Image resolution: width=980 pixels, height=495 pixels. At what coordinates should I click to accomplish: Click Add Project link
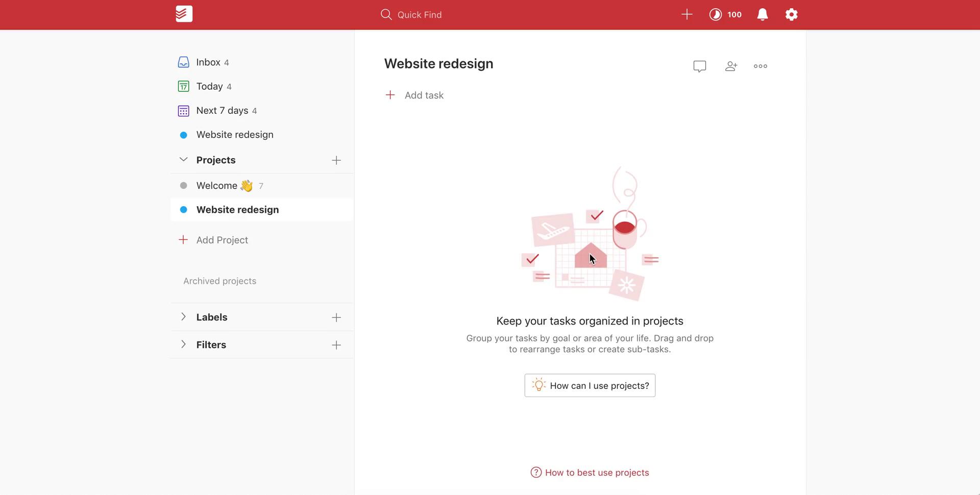(x=222, y=240)
